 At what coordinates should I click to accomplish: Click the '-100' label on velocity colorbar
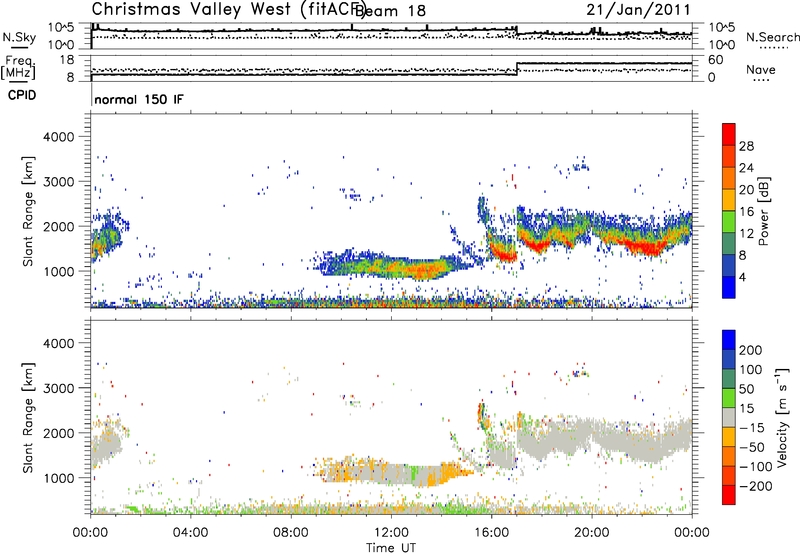pos(756,467)
